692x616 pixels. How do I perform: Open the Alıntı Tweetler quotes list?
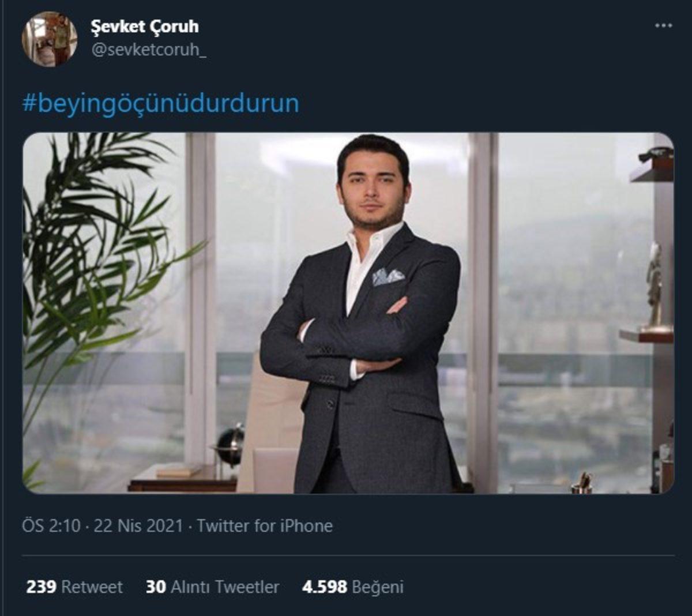coord(225,587)
